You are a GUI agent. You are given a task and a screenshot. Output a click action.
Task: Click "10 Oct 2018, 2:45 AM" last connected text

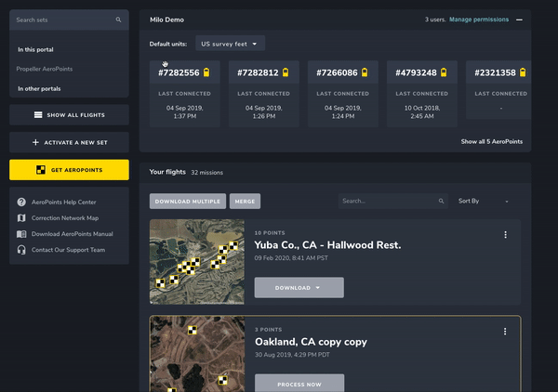pyautogui.click(x=422, y=112)
